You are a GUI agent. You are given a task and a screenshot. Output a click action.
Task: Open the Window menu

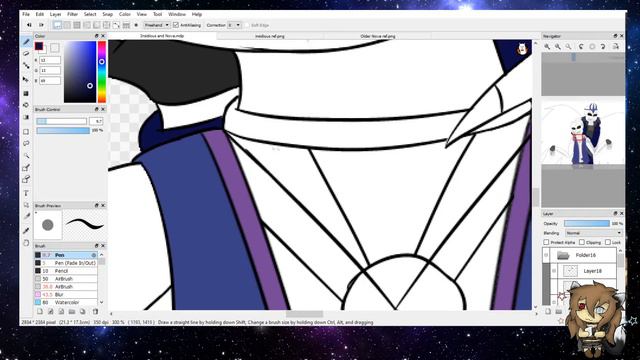point(177,14)
